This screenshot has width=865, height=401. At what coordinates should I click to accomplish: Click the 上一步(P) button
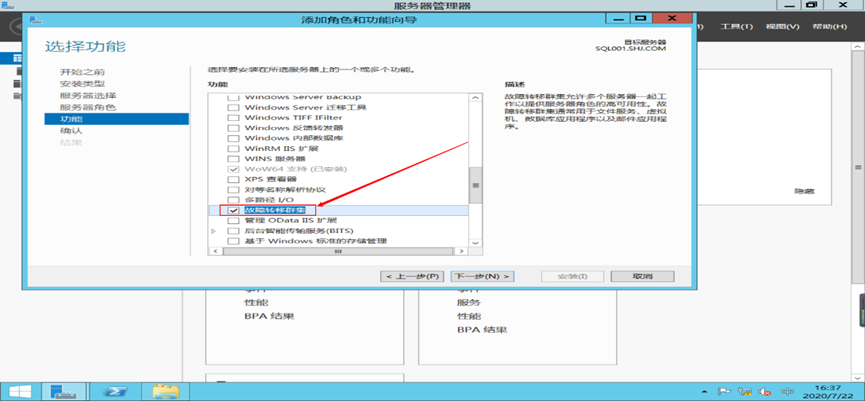tap(412, 276)
